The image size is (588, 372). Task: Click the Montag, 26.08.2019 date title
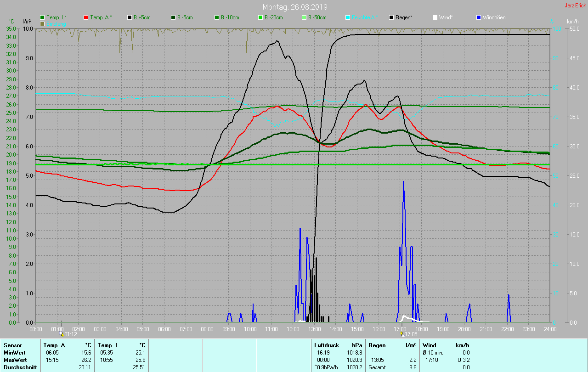[x=295, y=7]
